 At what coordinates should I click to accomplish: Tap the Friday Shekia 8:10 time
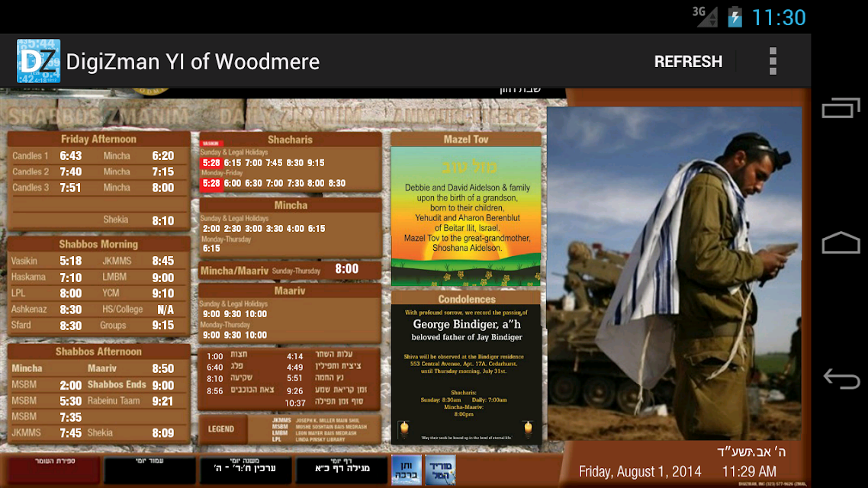(x=162, y=221)
